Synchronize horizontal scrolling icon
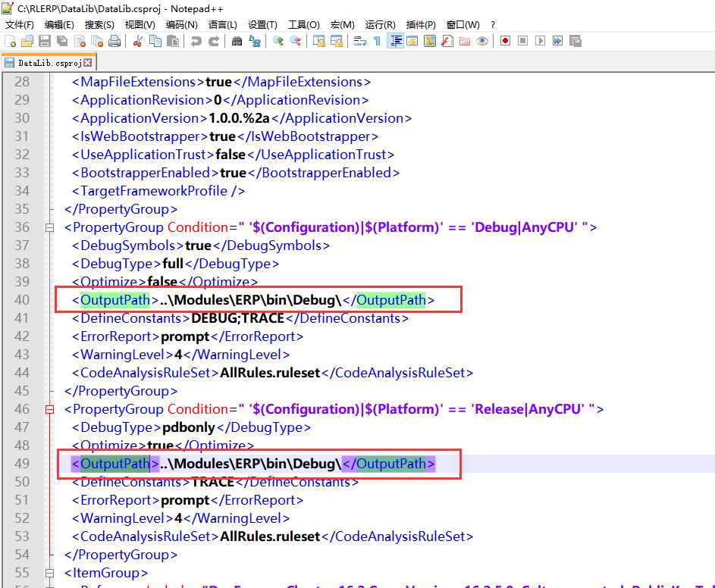This screenshot has height=588, width=715. click(337, 42)
